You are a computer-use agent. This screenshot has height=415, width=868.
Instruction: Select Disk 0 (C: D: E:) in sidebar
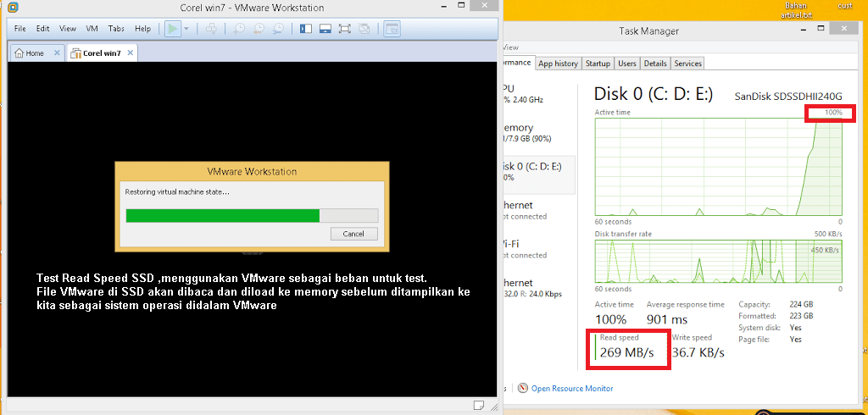[538, 174]
